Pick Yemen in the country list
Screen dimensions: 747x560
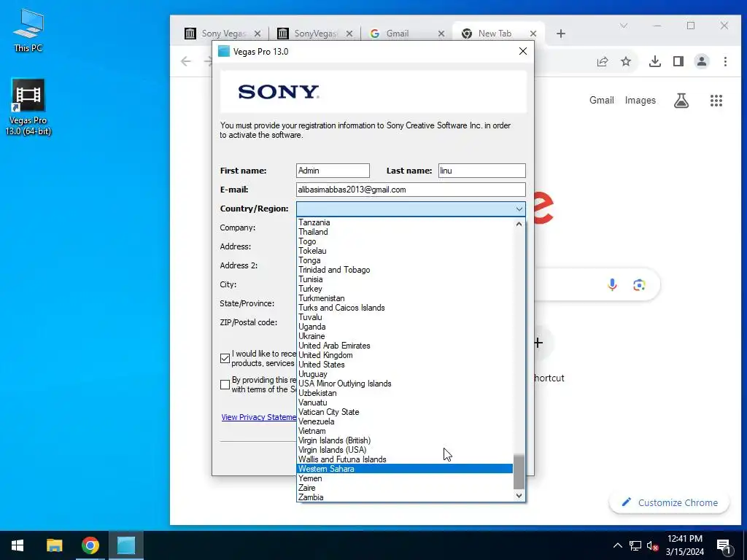[405, 478]
